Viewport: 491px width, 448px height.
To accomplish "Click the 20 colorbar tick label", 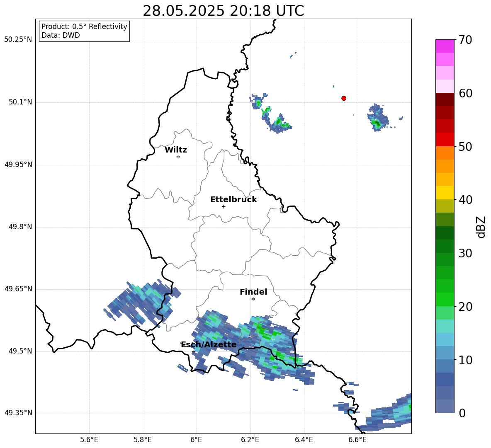I will coord(465,307).
